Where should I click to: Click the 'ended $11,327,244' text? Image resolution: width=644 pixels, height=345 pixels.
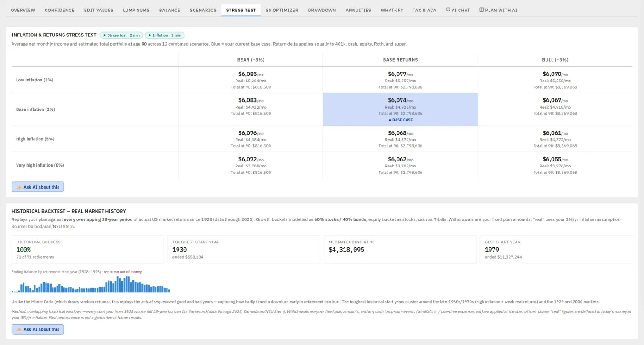pos(503,257)
